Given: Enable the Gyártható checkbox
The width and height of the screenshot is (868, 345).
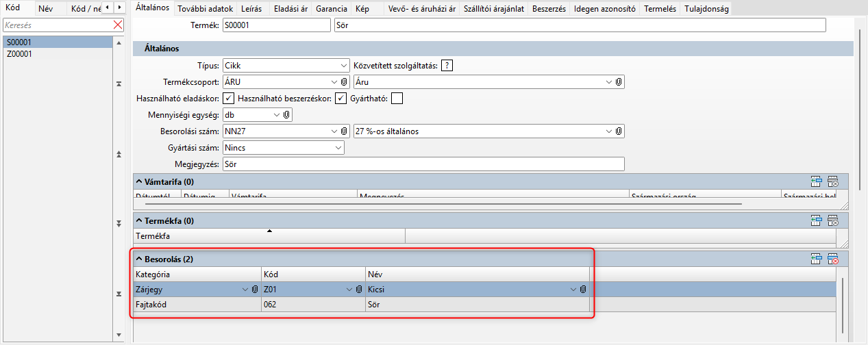Looking at the screenshot, I should (397, 98).
